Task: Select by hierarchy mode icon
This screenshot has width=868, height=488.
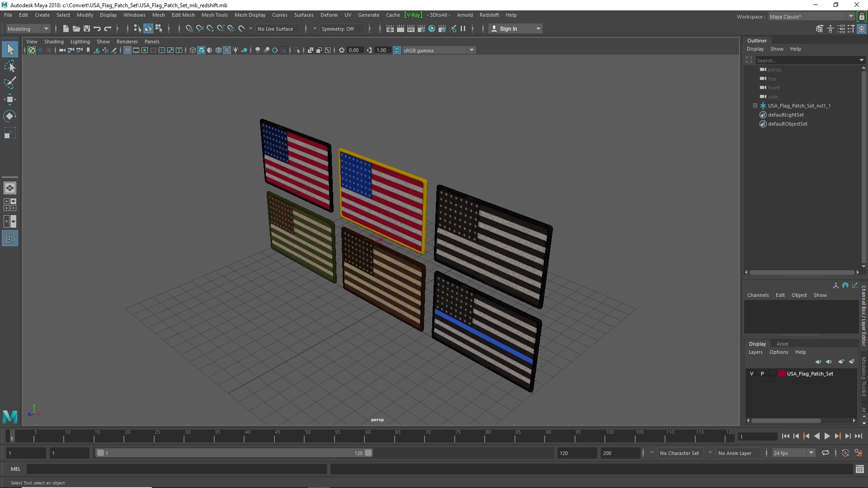Action: click(x=137, y=28)
